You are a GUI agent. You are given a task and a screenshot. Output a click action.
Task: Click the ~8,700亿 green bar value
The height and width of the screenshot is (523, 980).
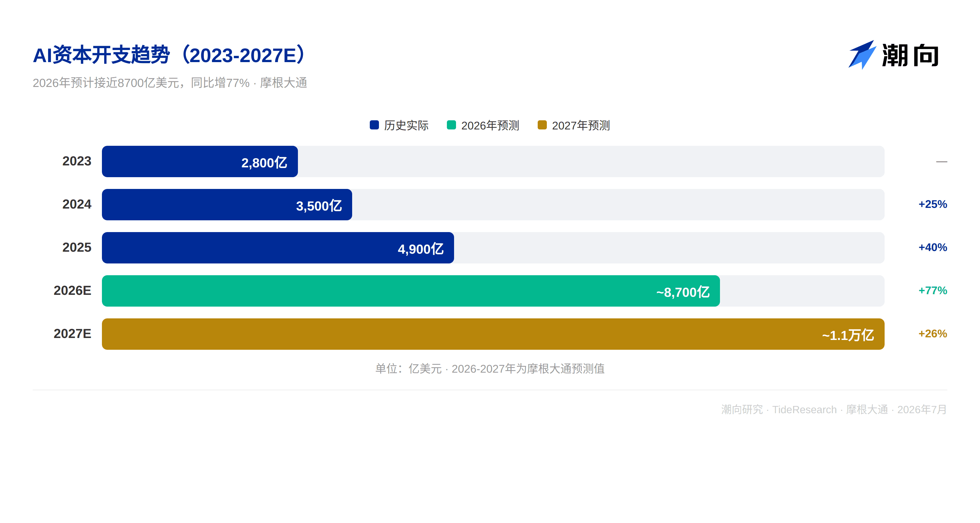[x=683, y=292]
